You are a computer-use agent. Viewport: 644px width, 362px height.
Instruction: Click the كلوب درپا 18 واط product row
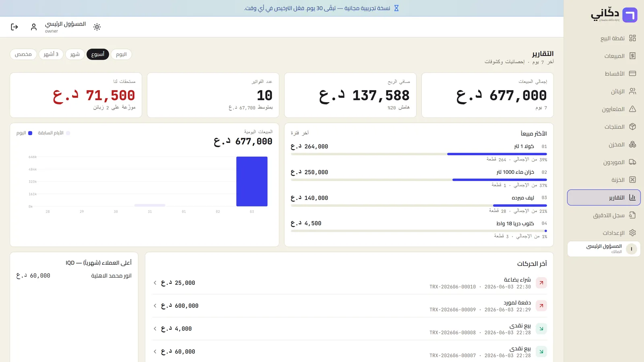[x=419, y=229]
